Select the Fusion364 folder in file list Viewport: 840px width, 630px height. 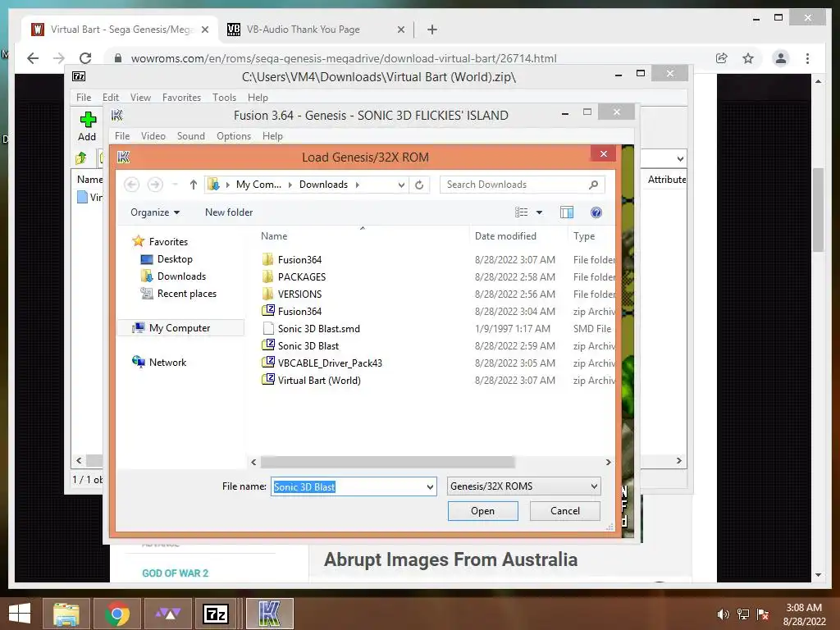(299, 260)
